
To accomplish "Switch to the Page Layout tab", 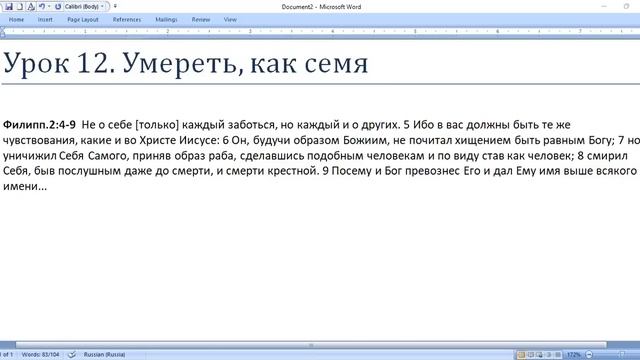I will click(83, 20).
